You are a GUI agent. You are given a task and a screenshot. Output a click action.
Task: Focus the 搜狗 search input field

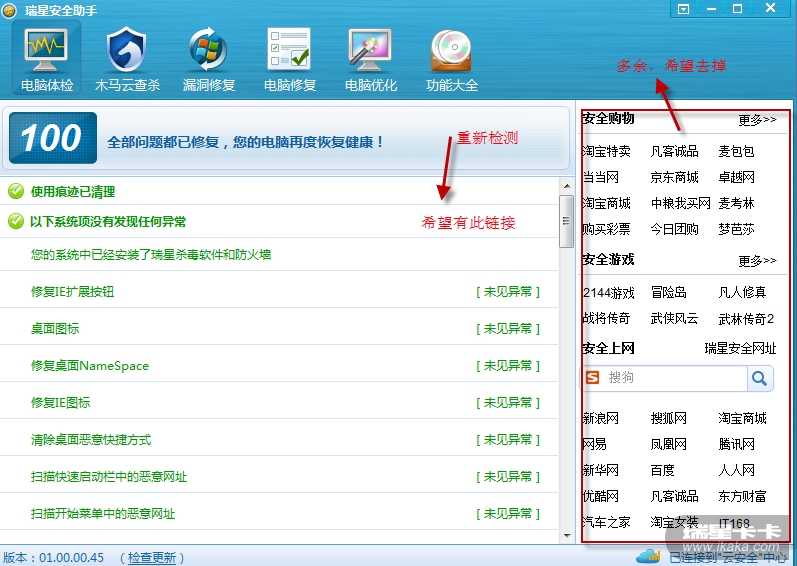tap(675, 378)
